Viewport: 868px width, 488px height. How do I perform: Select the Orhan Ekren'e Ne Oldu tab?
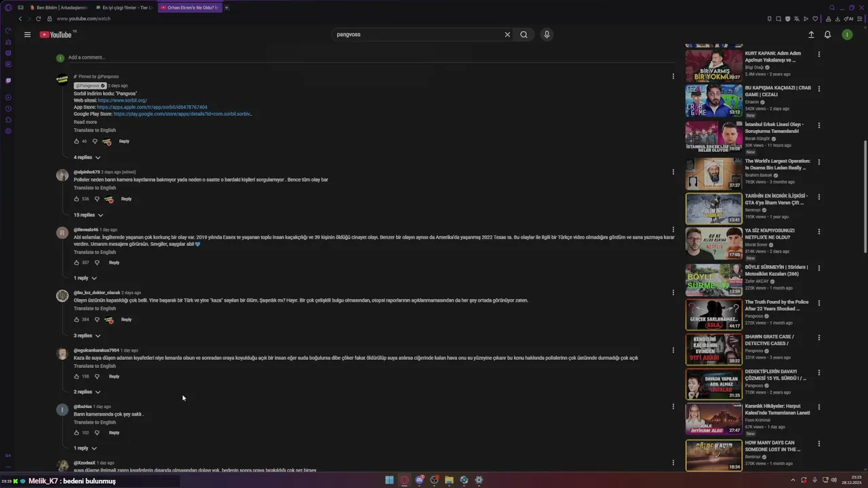tap(190, 7)
